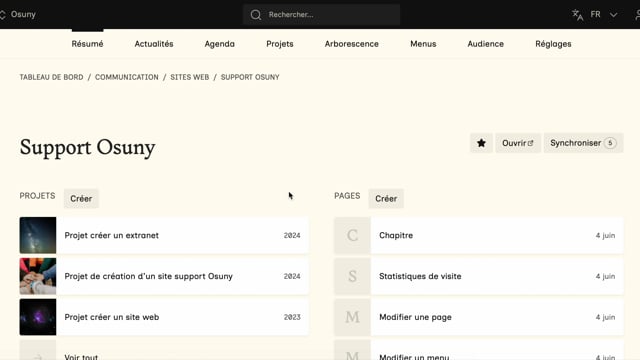The width and height of the screenshot is (640, 360).
Task: Open the Menus tab
Action: click(x=423, y=44)
